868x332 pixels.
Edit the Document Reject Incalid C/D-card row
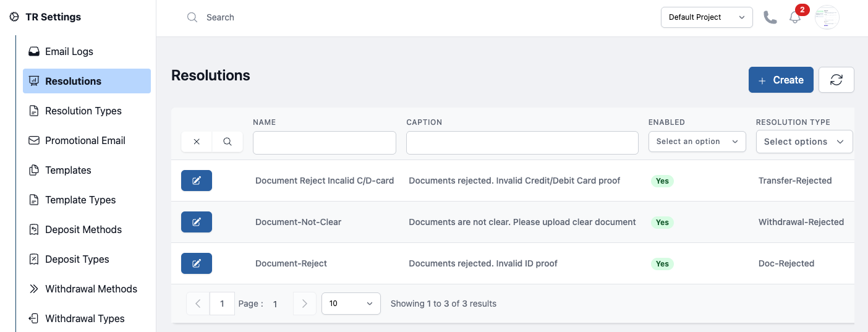click(x=197, y=181)
